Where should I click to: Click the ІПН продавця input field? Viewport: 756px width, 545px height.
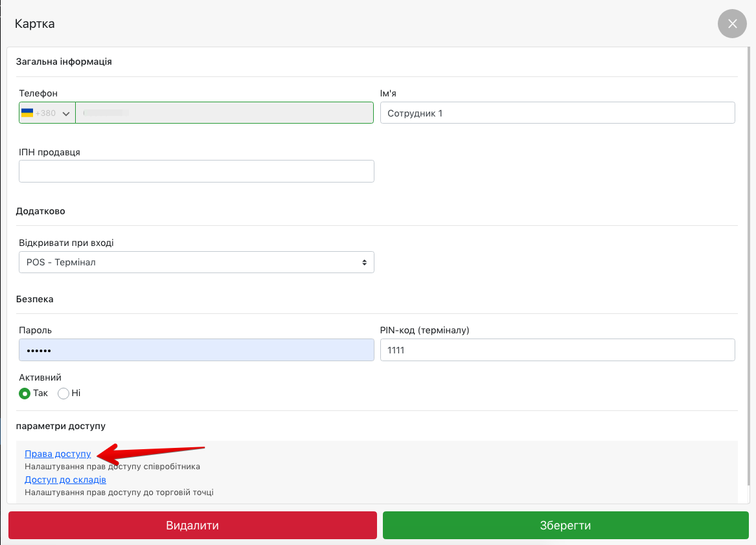tap(196, 171)
